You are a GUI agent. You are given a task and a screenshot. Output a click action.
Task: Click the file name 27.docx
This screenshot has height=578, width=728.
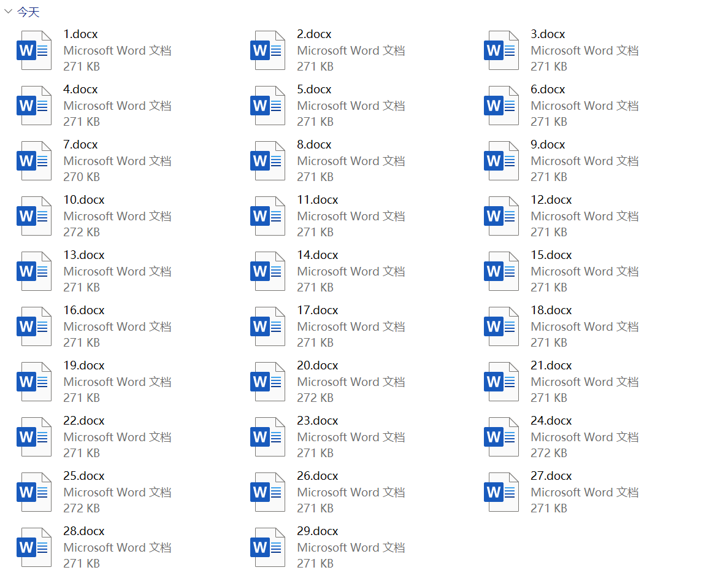[x=551, y=476]
